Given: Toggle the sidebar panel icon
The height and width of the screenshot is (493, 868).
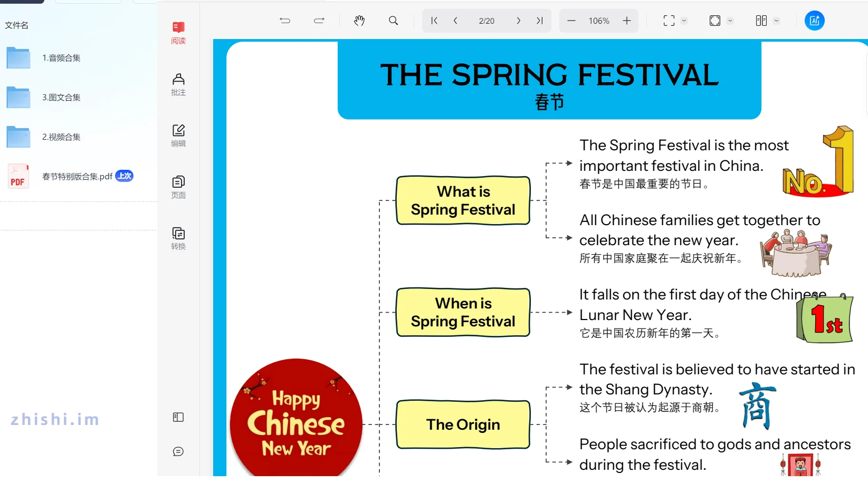Looking at the screenshot, I should tap(178, 417).
